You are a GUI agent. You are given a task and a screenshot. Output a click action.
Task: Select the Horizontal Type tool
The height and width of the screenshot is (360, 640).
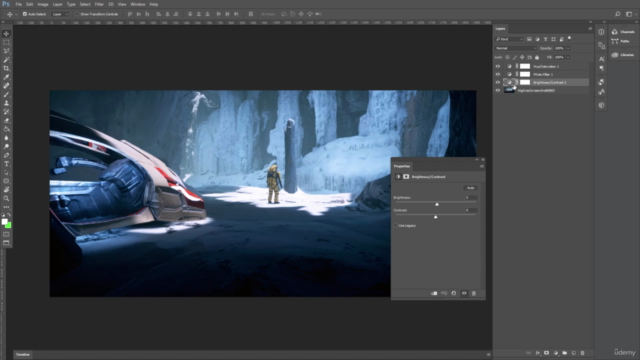[x=6, y=164]
